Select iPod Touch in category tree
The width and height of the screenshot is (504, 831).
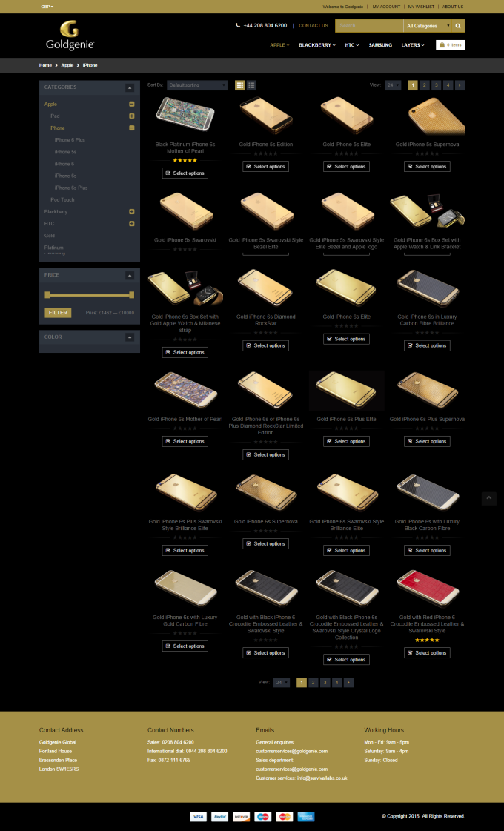coord(62,200)
